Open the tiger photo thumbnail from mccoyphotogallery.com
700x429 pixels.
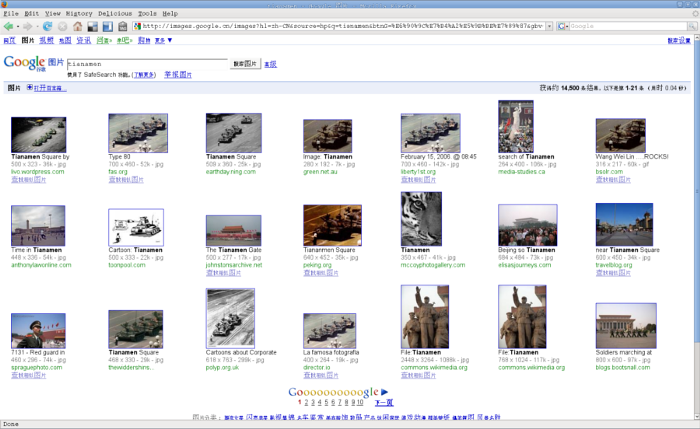coord(421,219)
